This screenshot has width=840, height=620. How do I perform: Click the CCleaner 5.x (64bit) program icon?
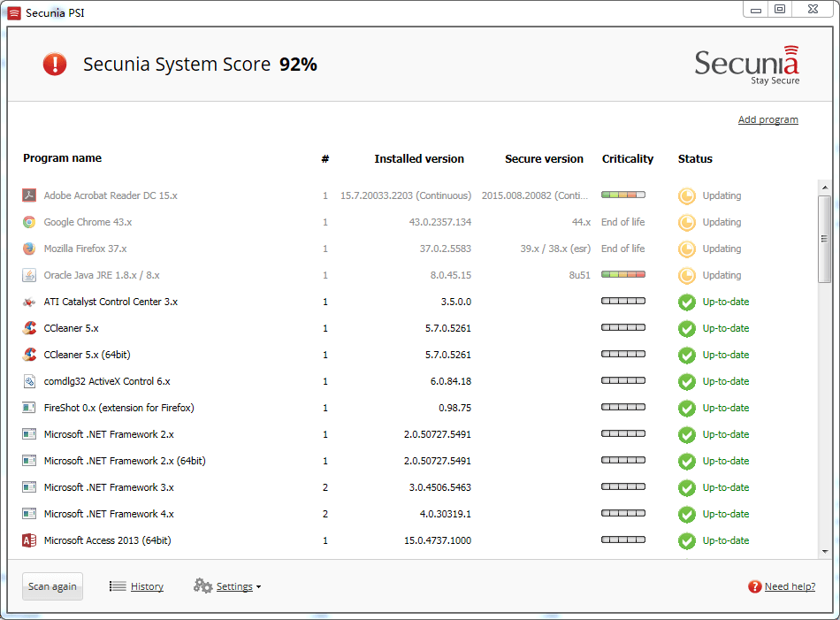tap(29, 355)
